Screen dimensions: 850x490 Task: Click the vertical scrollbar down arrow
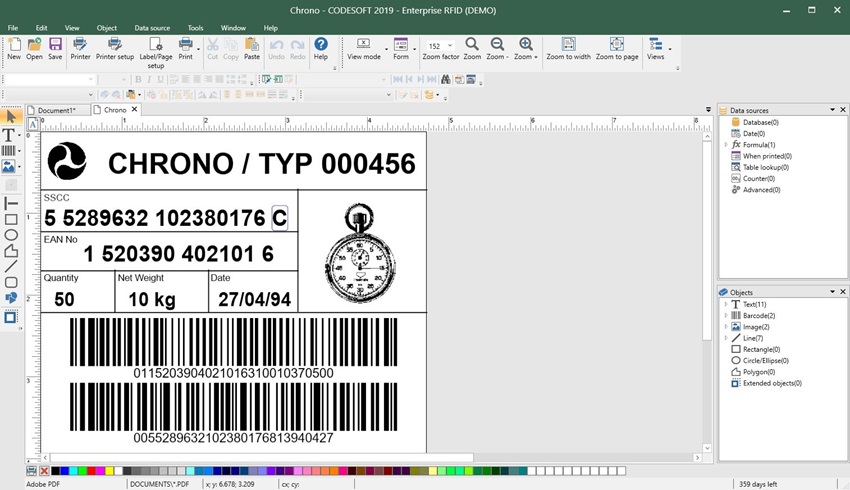click(x=707, y=448)
